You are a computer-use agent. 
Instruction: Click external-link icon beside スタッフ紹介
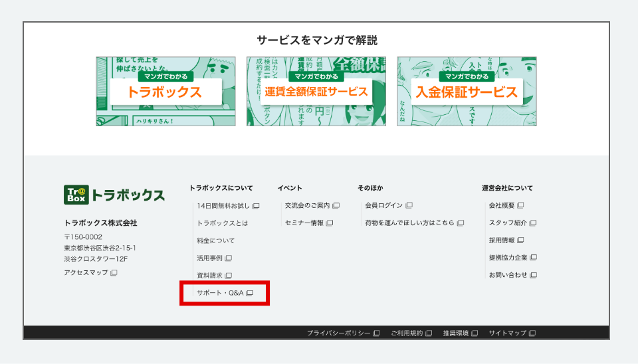[x=533, y=223]
